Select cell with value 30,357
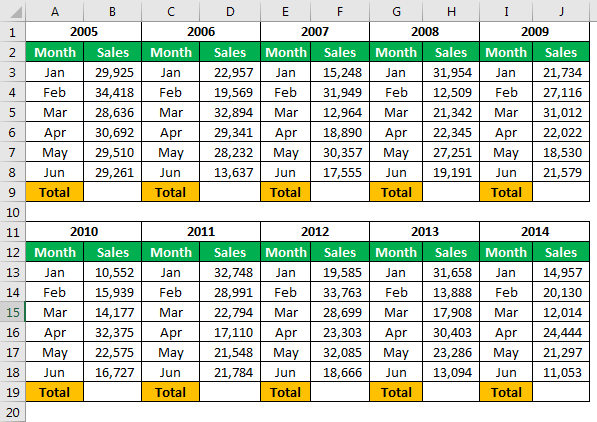Image resolution: width=597 pixels, height=422 pixels. click(340, 152)
